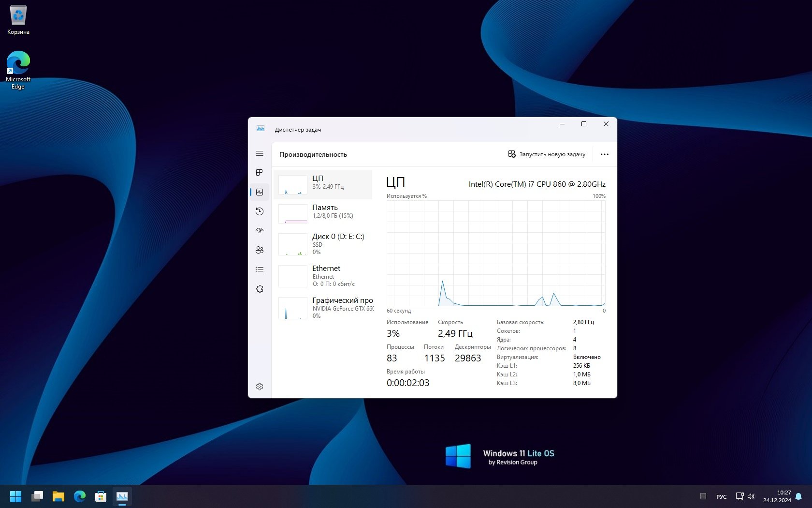Click the handles count 29863
This screenshot has width=812, height=508.
tap(468, 358)
